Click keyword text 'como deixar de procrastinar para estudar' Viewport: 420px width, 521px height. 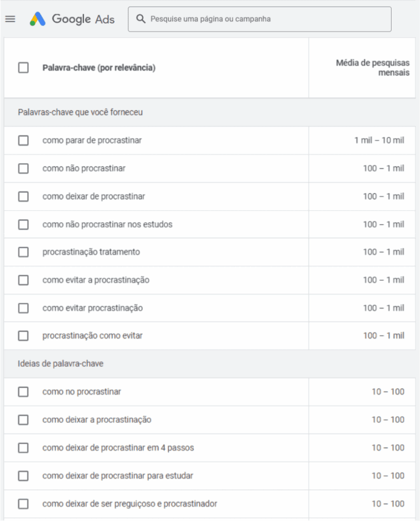tap(118, 476)
